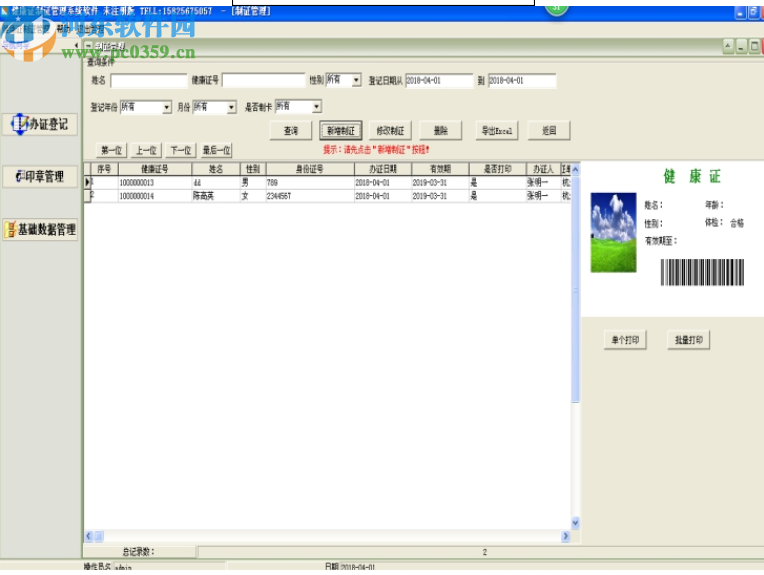Click the ID number cell 2344567
This screenshot has width=764, height=575.
[x=310, y=195]
